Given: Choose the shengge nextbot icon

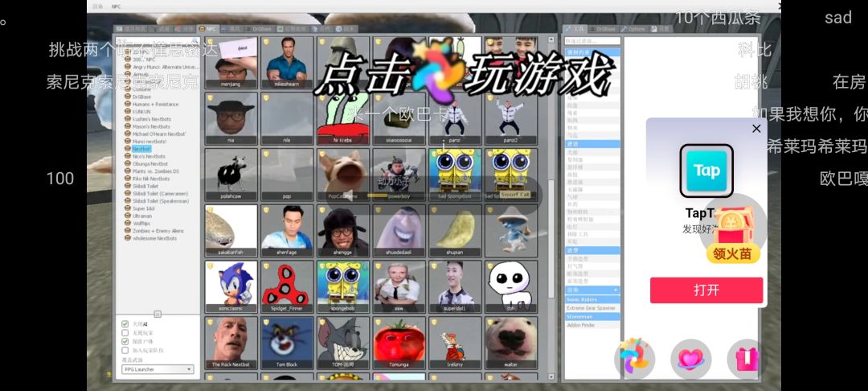Looking at the screenshot, I should [x=342, y=231].
